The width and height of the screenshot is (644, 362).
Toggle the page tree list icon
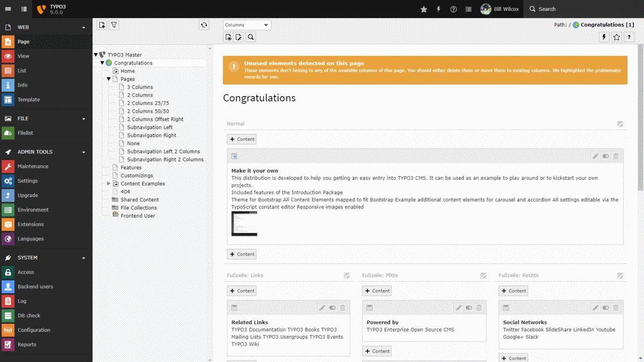click(24, 9)
